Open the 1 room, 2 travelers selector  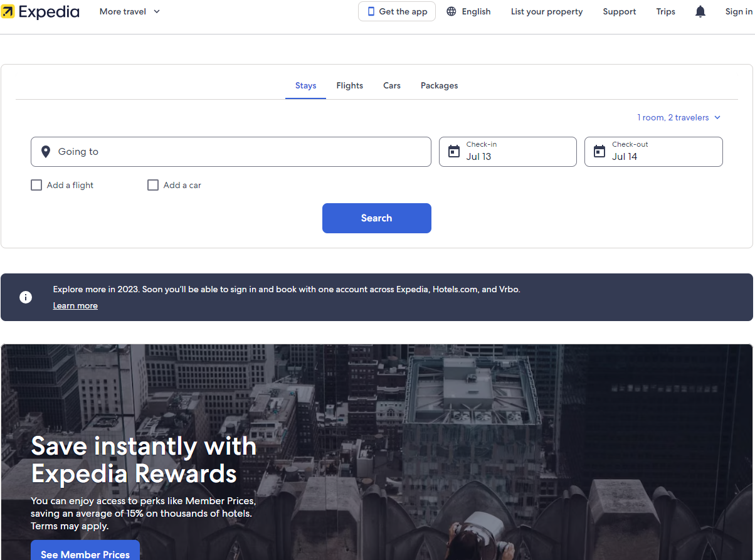[x=679, y=117]
